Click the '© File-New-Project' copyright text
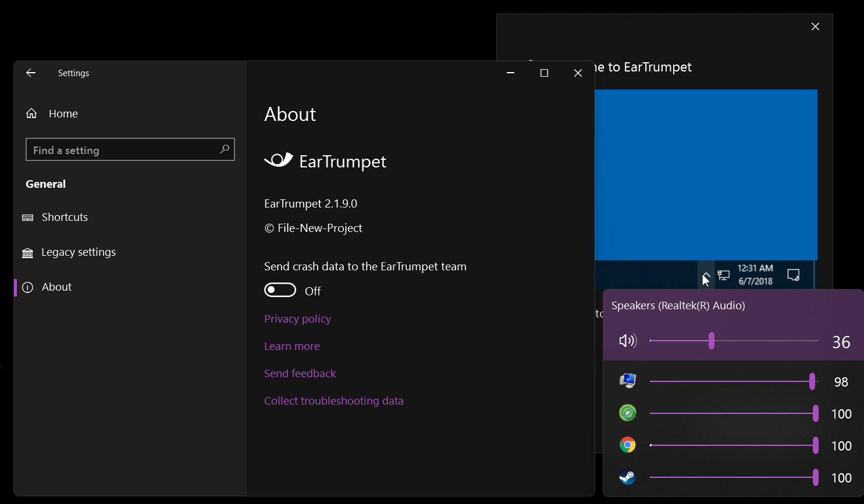Image resolution: width=864 pixels, height=504 pixels. pyautogui.click(x=313, y=228)
